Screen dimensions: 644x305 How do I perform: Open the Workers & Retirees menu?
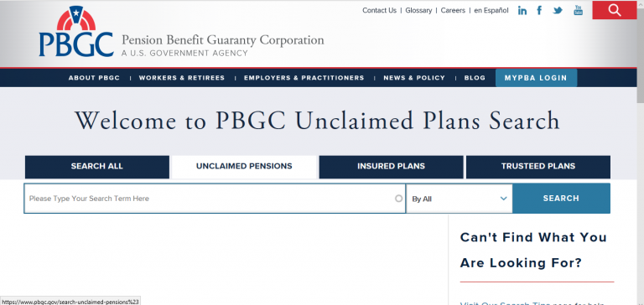point(181,78)
